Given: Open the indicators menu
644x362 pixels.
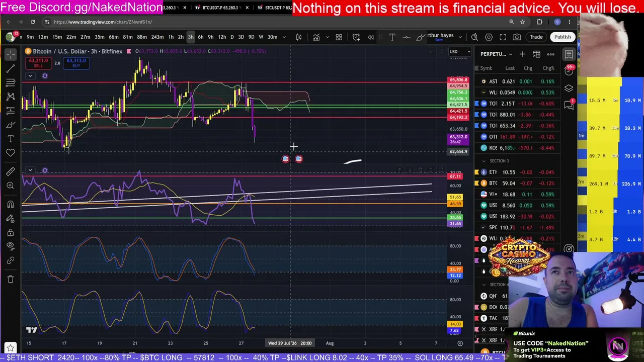Looking at the screenshot, I should click(x=316, y=37).
